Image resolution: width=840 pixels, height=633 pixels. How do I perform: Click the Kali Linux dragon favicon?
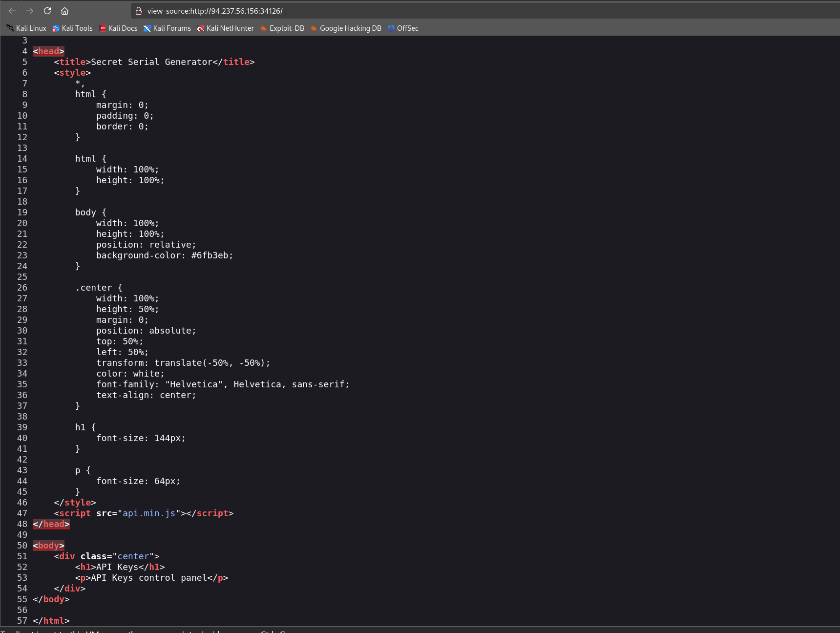point(10,28)
